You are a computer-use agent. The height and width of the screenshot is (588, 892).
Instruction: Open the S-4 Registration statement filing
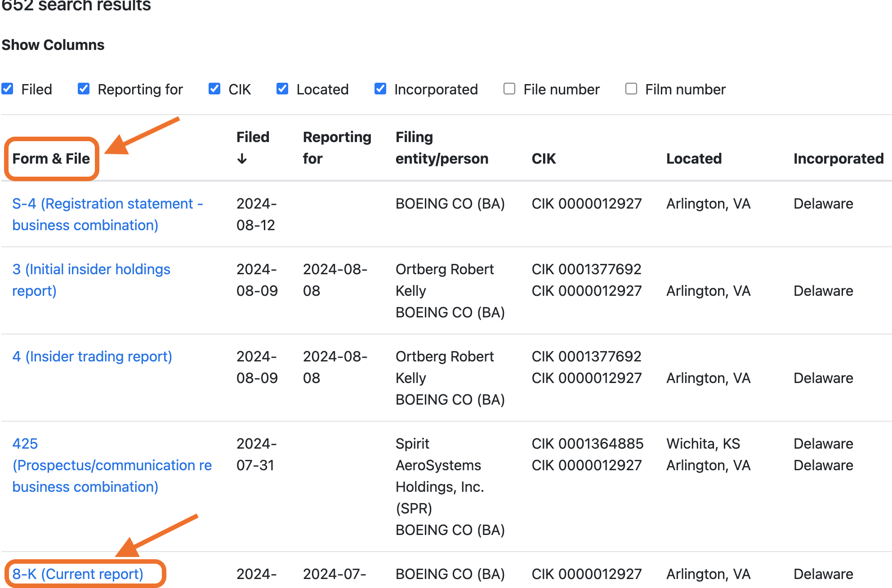(x=107, y=214)
